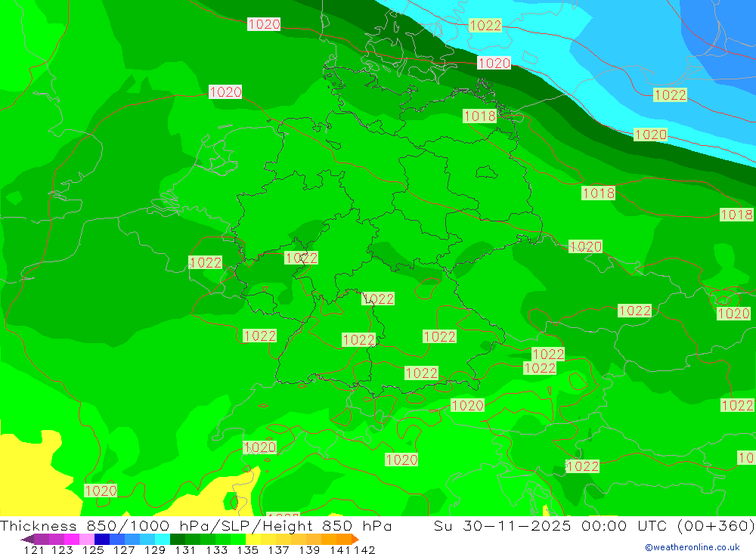Click the legend number 133
The width and height of the screenshot is (756, 554).
[216, 549]
